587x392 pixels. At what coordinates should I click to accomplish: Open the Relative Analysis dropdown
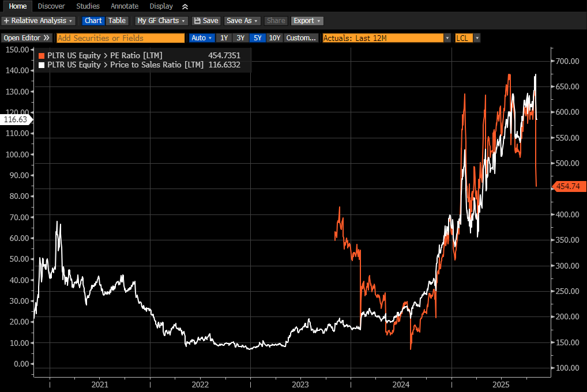point(39,21)
